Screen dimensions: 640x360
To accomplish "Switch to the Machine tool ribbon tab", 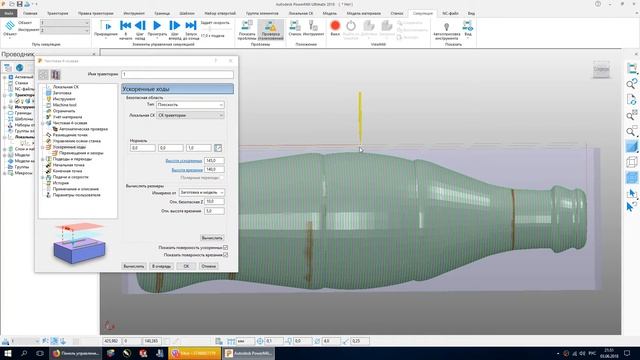I will click(x=397, y=13).
